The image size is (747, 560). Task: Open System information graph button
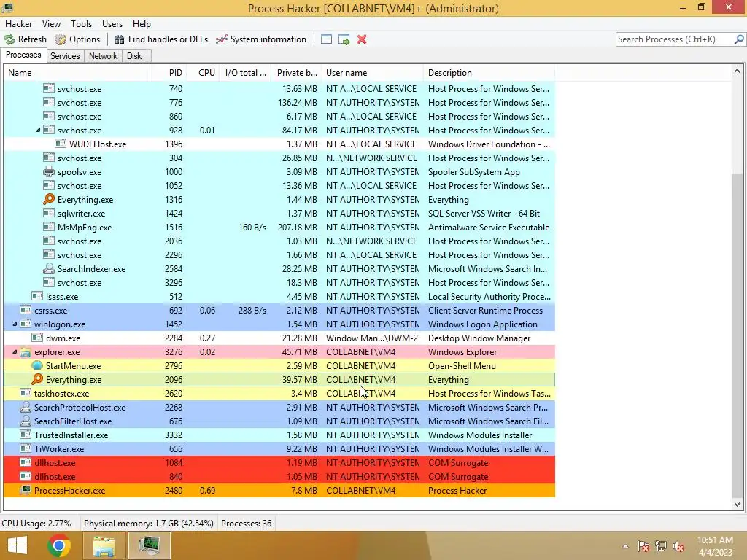coord(261,39)
